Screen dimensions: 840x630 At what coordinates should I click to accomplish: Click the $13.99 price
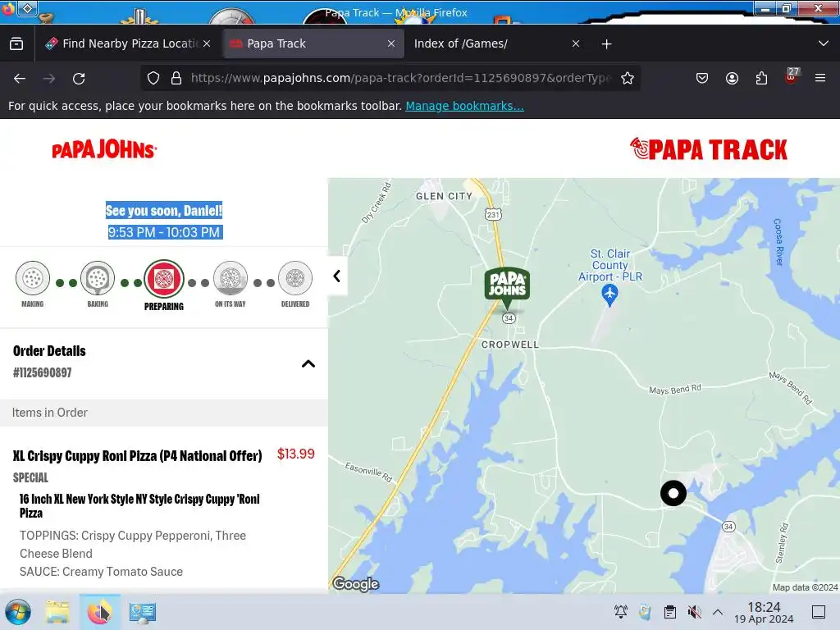[295, 454]
